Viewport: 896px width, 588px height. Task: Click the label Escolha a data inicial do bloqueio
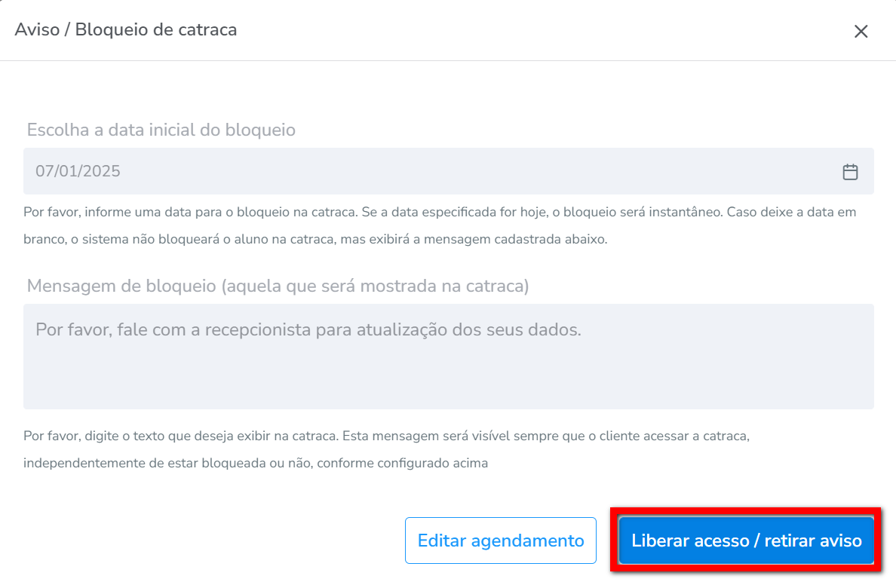pyautogui.click(x=161, y=130)
